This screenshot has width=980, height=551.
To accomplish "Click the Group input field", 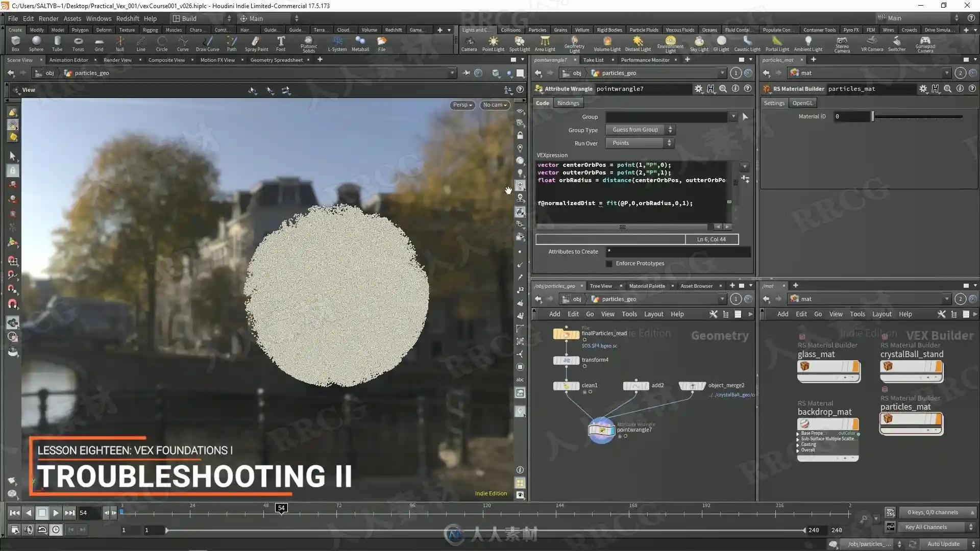I will (x=667, y=117).
